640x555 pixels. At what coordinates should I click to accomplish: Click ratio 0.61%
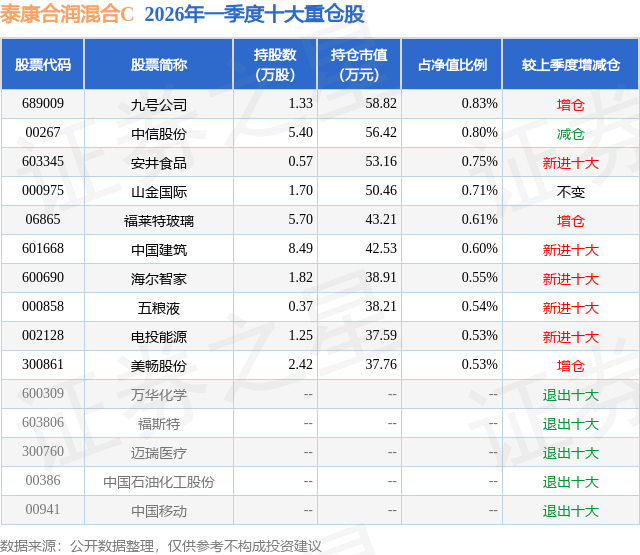(479, 220)
